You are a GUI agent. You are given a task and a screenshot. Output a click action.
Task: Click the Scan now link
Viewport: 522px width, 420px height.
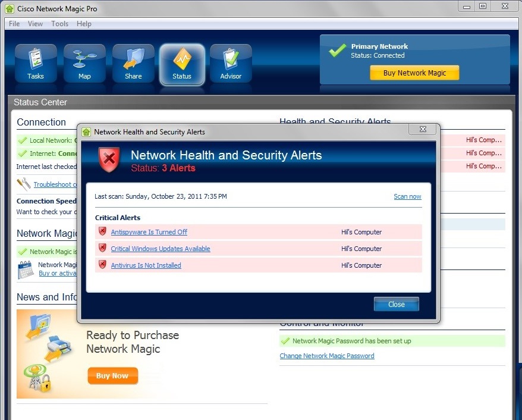tap(407, 196)
